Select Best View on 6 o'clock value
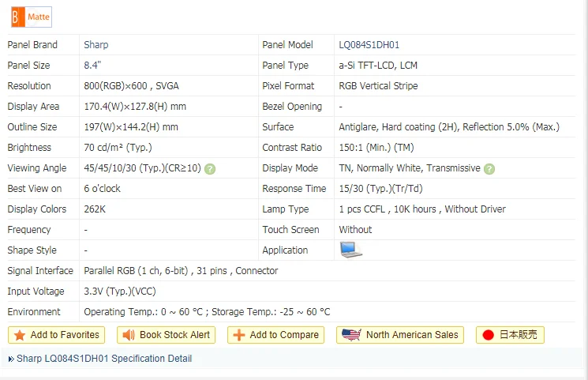The width and height of the screenshot is (588, 380). click(x=102, y=189)
